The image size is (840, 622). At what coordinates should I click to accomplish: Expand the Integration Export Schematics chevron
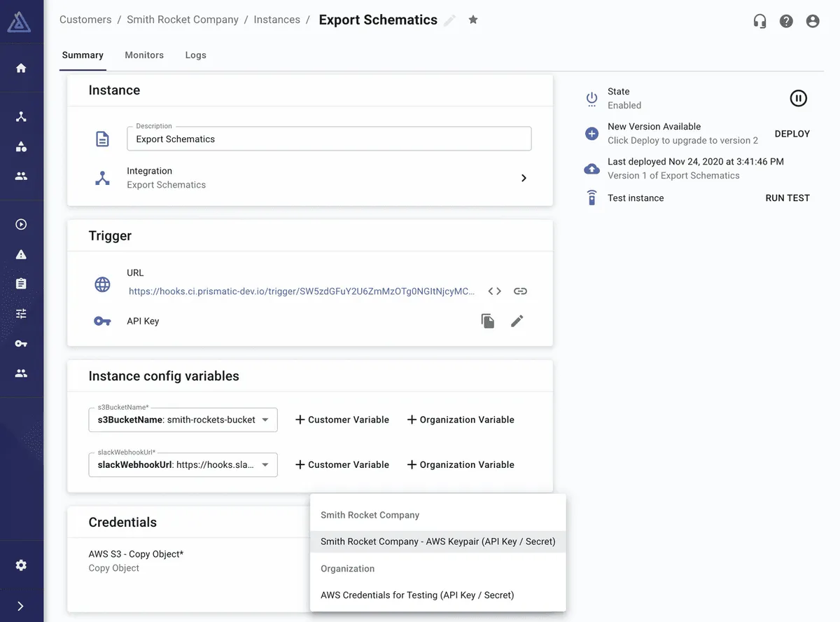[524, 178]
